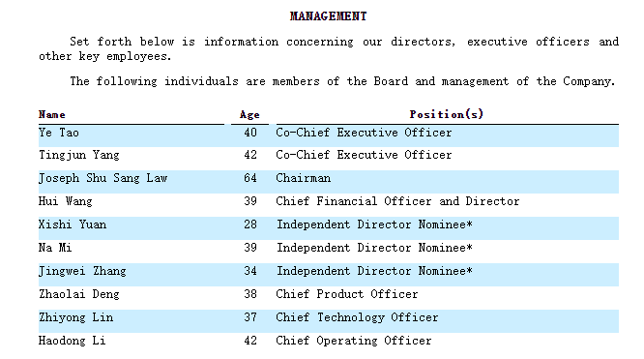Image resolution: width=644 pixels, height=359 pixels.
Task: Click the name Ye Tao
Action: pos(59,133)
